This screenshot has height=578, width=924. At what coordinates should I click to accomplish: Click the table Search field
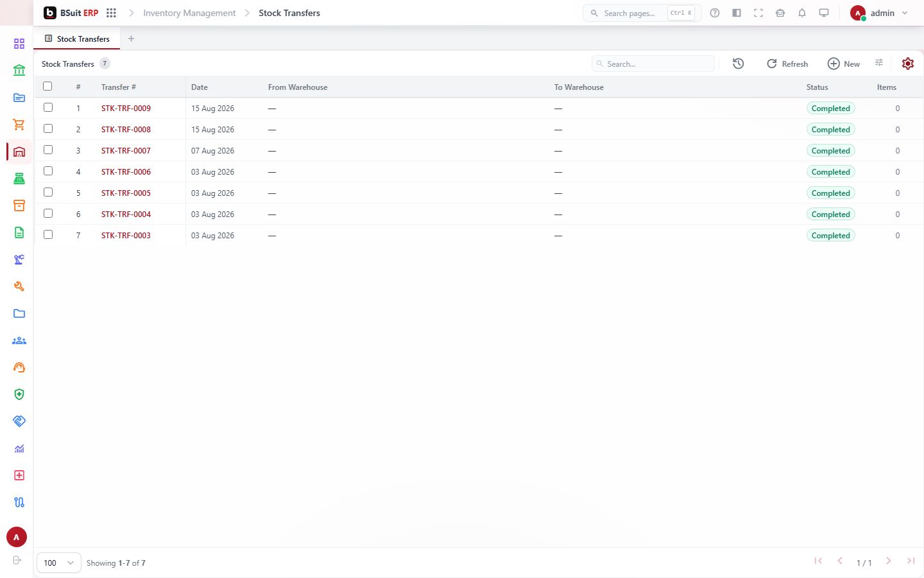click(x=653, y=64)
